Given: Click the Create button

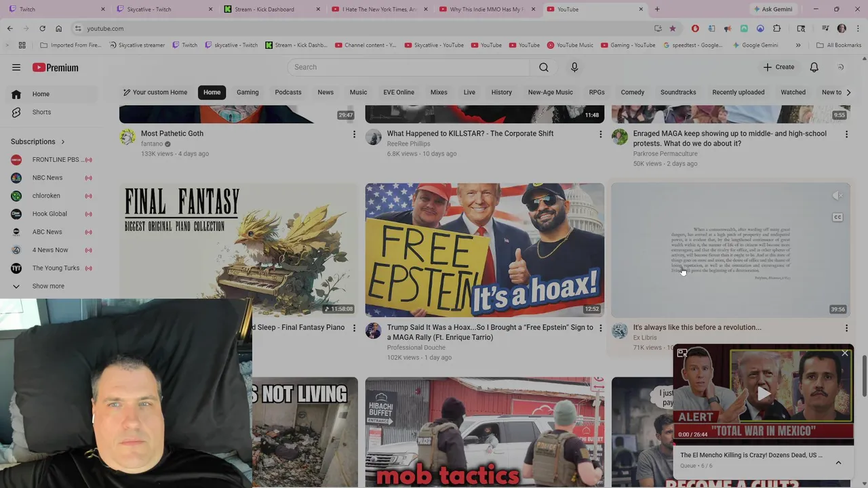Looking at the screenshot, I should point(778,67).
